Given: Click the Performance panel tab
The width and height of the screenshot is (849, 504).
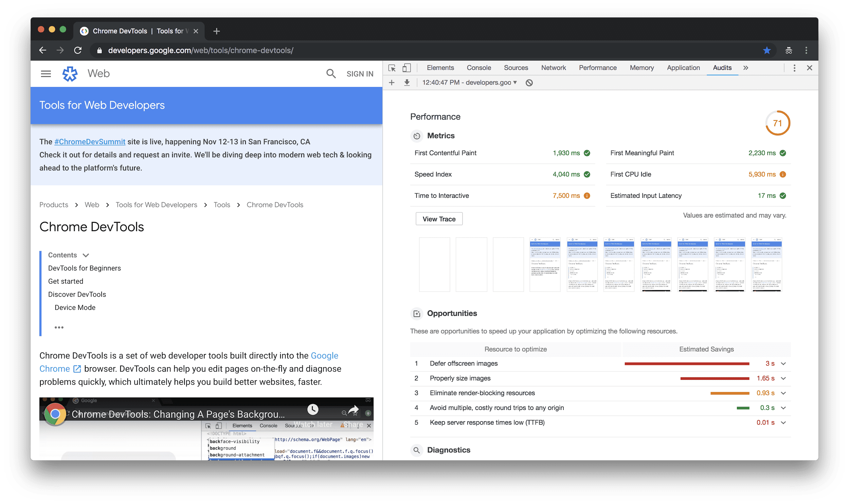Looking at the screenshot, I should (597, 67).
